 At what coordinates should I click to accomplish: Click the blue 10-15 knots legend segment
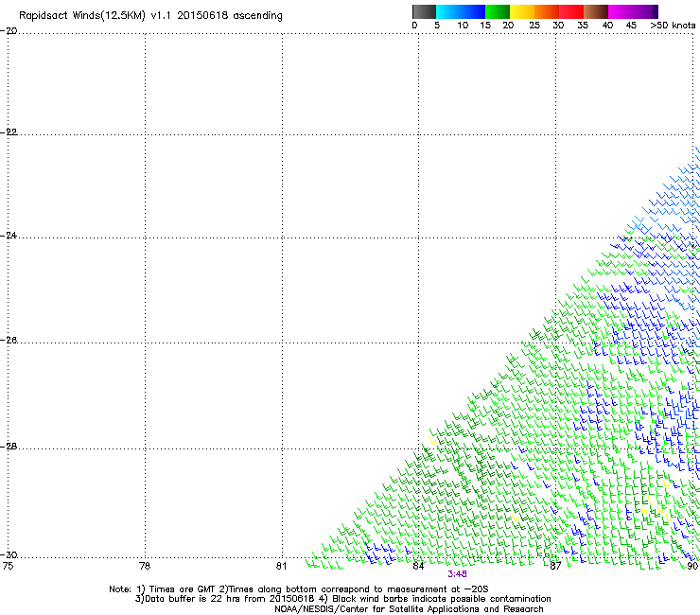[473, 11]
